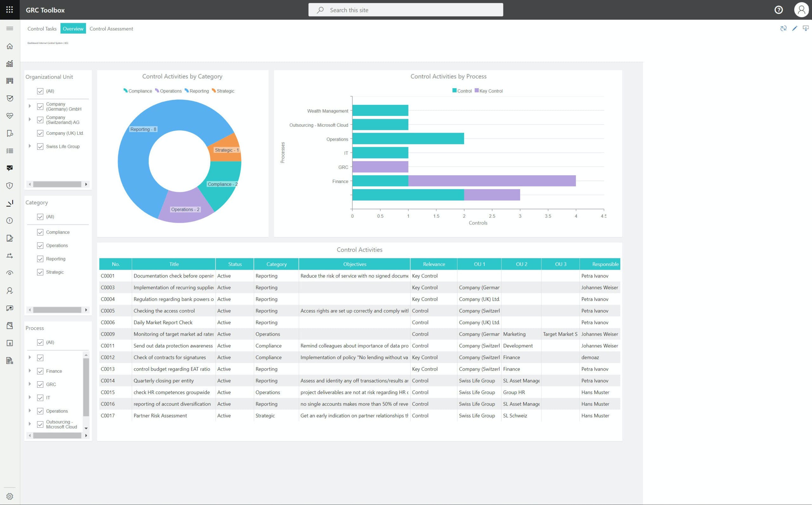Expand Swiss Life Group tree node
This screenshot has width=812, height=505.
pos(30,146)
